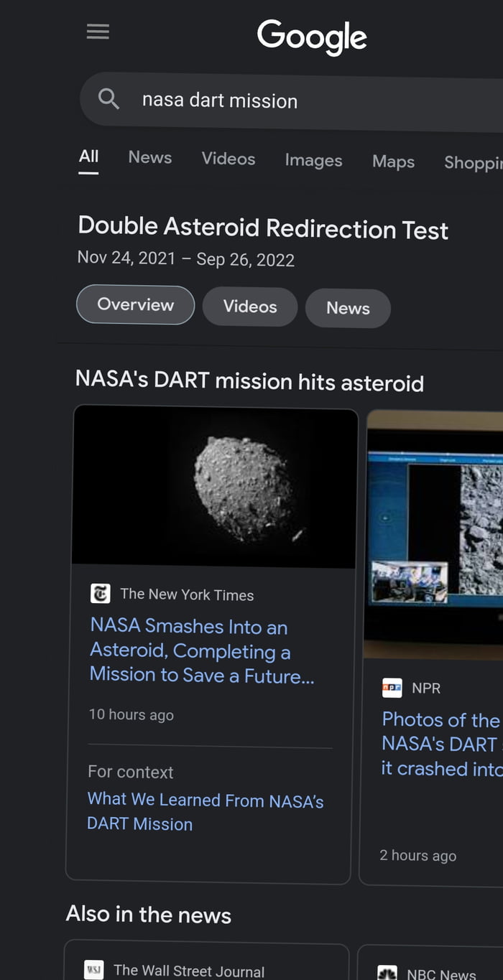
Task: Click the 'For context' label
Action: click(131, 772)
